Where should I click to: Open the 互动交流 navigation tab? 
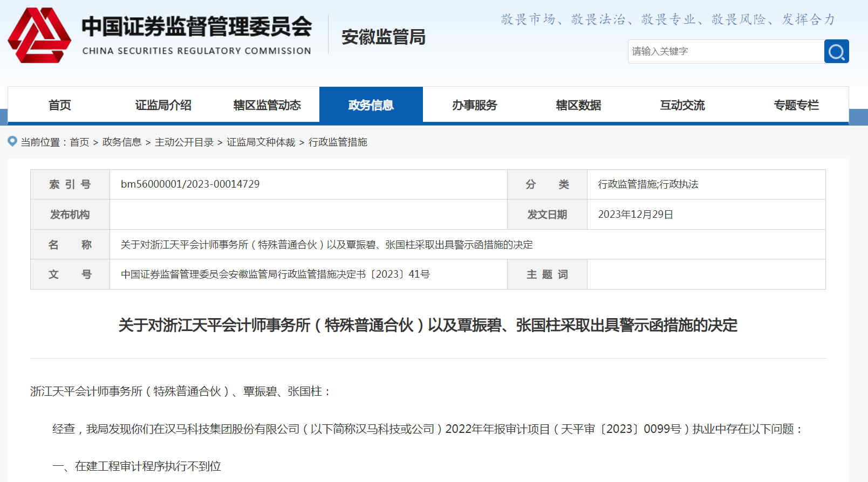(x=682, y=105)
